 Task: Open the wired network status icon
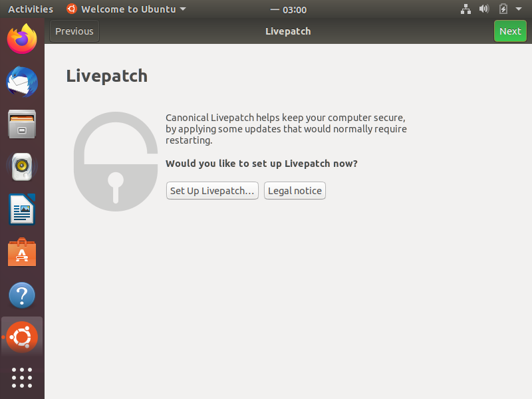coord(465,9)
